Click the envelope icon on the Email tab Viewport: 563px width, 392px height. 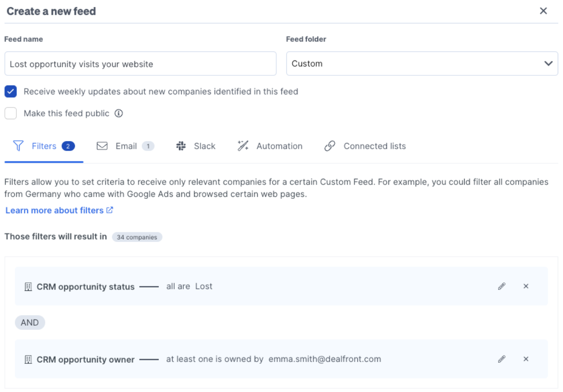pos(102,146)
